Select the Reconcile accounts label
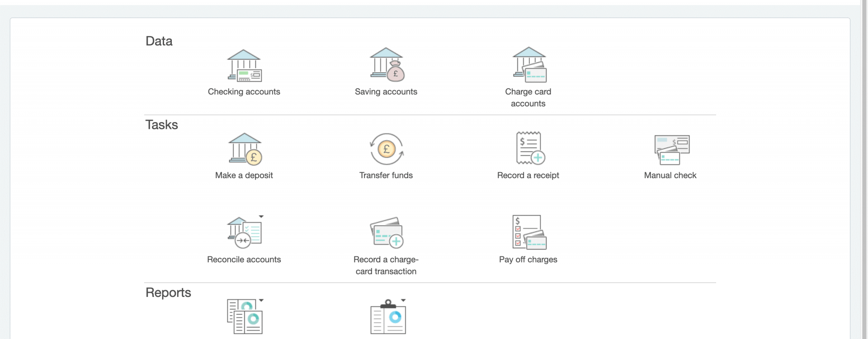The height and width of the screenshot is (339, 868). coord(244,259)
